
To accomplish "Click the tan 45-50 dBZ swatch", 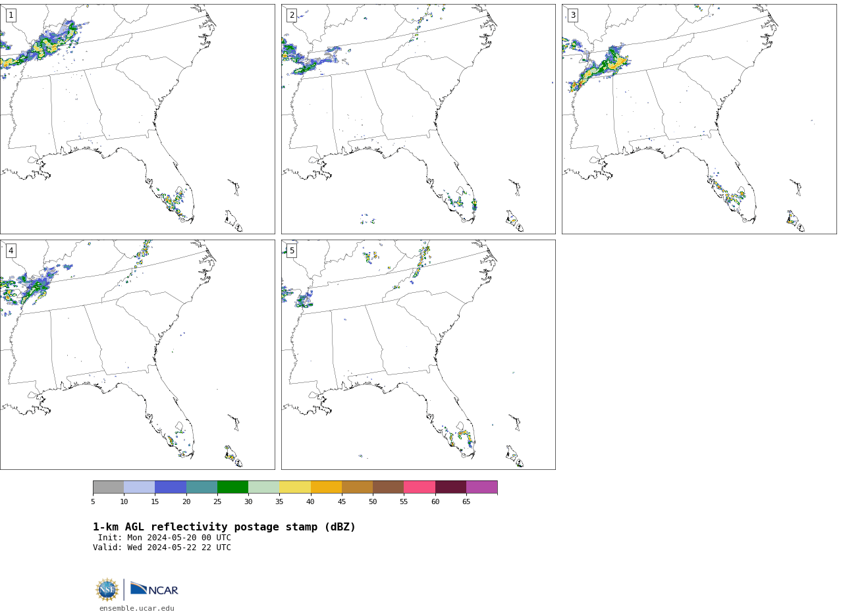I will [357, 487].
